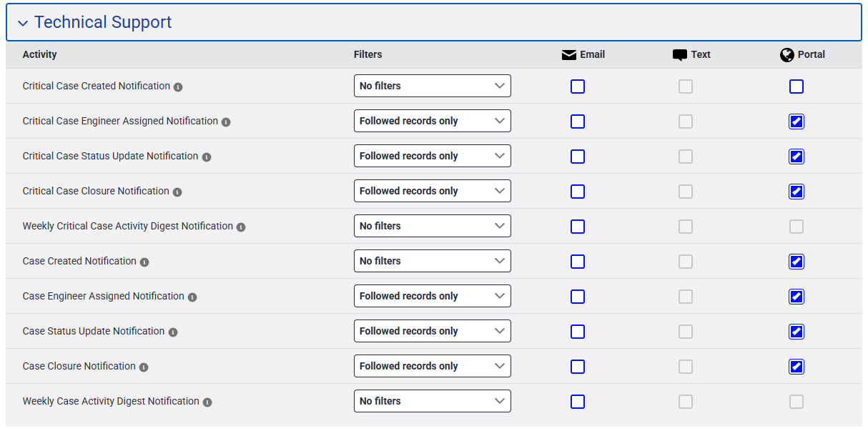Click the Critical Case Engineer Assigned Notification label
This screenshot has height=431, width=868.
(x=120, y=121)
